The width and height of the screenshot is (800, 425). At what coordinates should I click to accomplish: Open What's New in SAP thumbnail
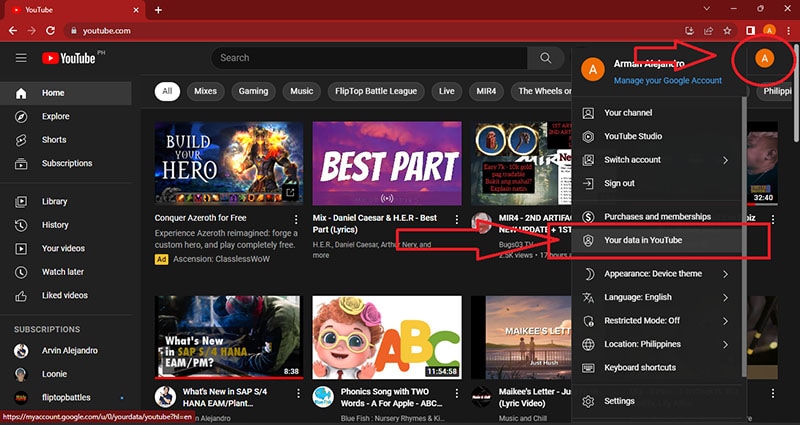coord(229,338)
